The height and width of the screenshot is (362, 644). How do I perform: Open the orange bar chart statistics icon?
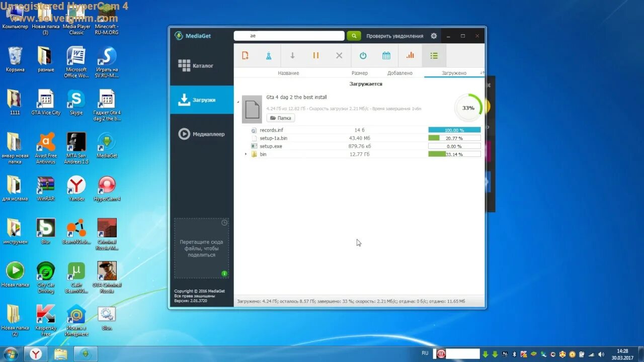tap(410, 55)
